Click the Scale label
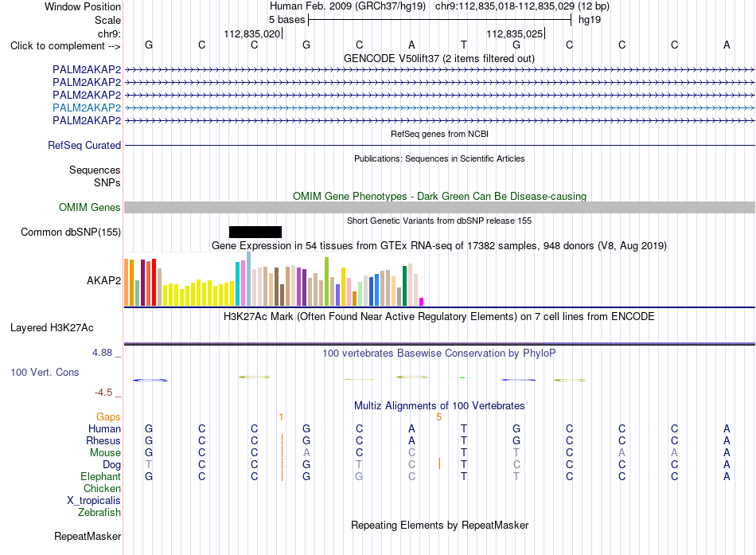756x555 pixels. tap(108, 20)
